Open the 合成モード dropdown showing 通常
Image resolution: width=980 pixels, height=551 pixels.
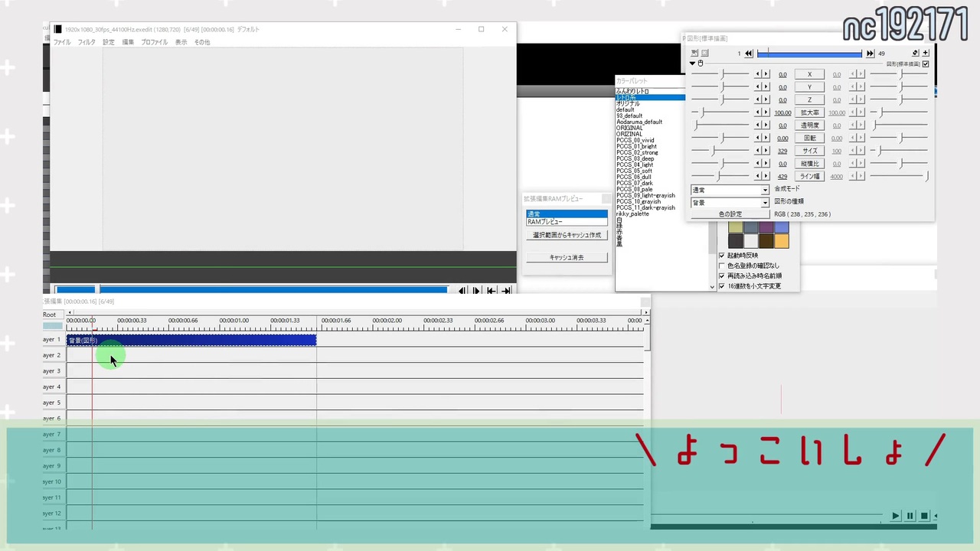click(730, 190)
